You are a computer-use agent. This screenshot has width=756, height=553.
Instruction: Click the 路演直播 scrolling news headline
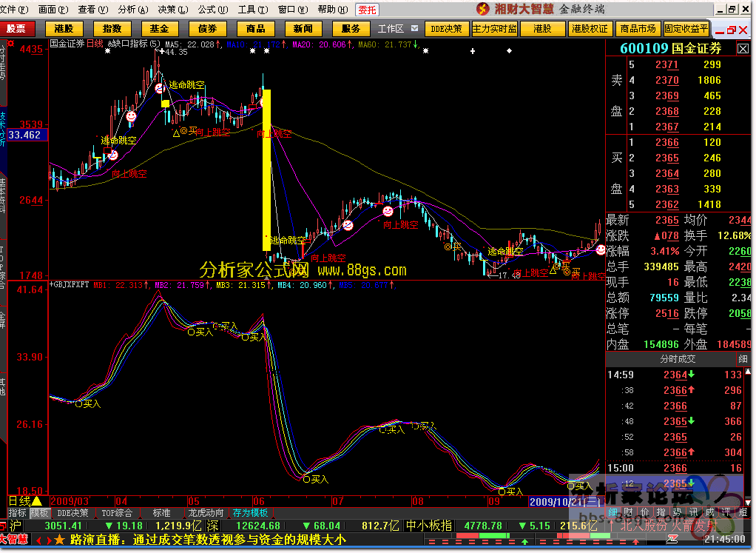point(209,540)
